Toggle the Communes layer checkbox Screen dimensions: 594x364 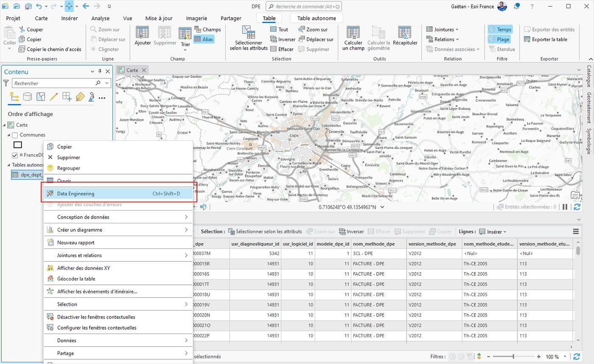(15, 135)
